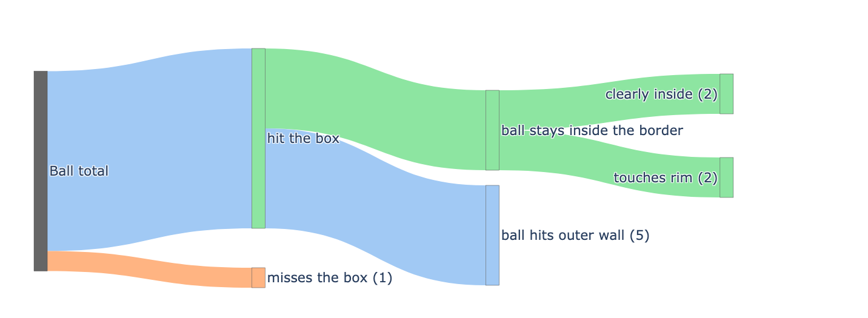Click the "hit the box" text label

[x=303, y=139]
